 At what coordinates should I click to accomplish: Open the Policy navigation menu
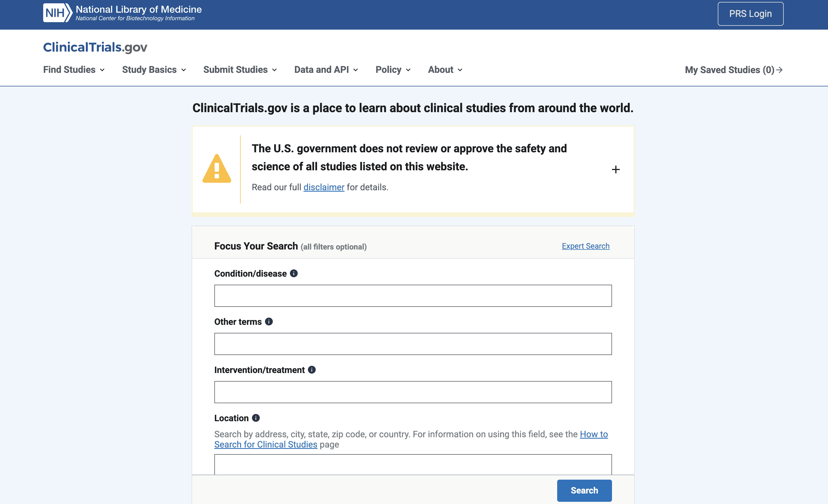tap(393, 70)
